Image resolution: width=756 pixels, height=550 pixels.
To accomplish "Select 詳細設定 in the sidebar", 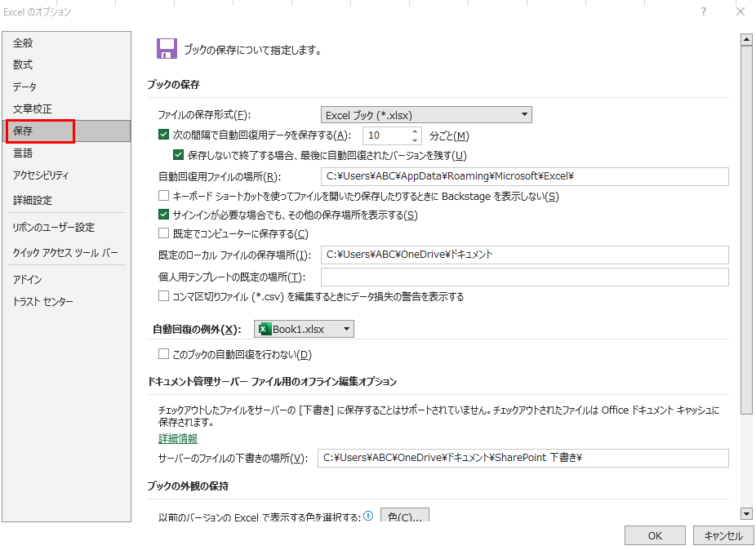I will (x=33, y=200).
